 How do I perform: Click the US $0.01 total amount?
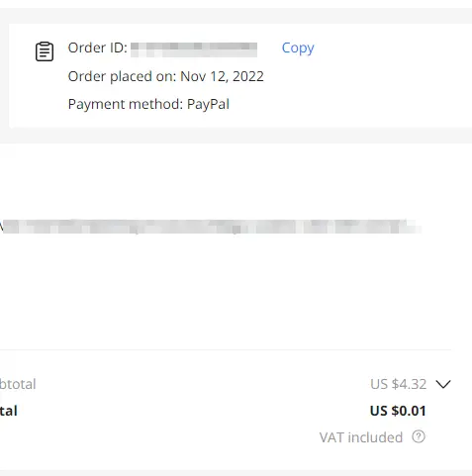398,411
